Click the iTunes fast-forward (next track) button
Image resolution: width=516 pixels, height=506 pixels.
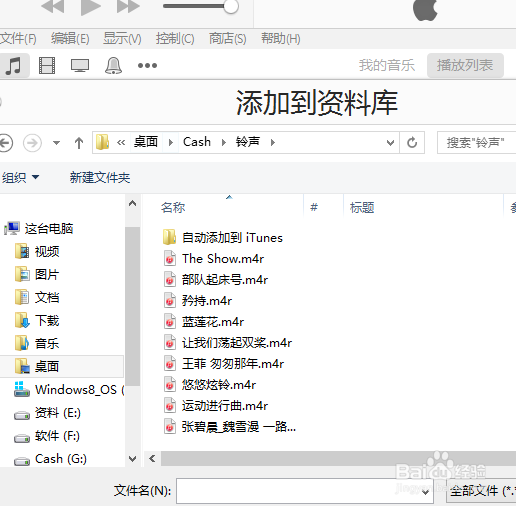point(128,6)
